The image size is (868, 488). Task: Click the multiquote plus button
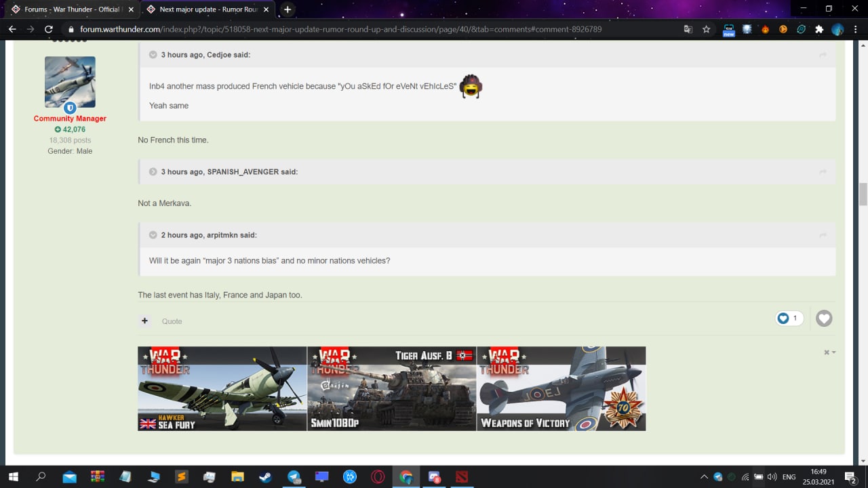point(144,321)
